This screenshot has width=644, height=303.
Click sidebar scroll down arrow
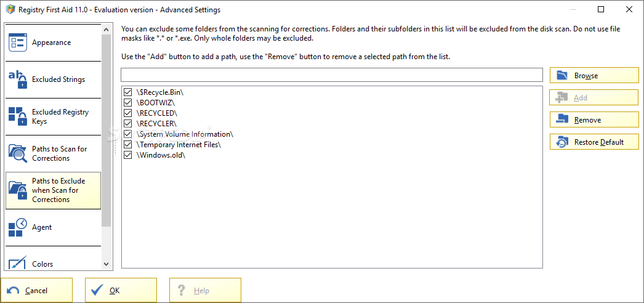106,264
